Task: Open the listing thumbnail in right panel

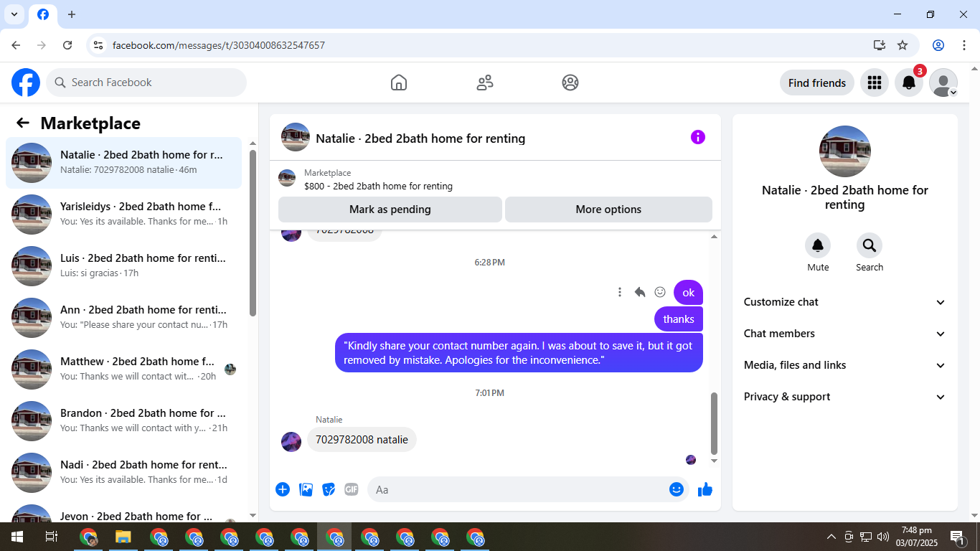Action: click(x=845, y=151)
